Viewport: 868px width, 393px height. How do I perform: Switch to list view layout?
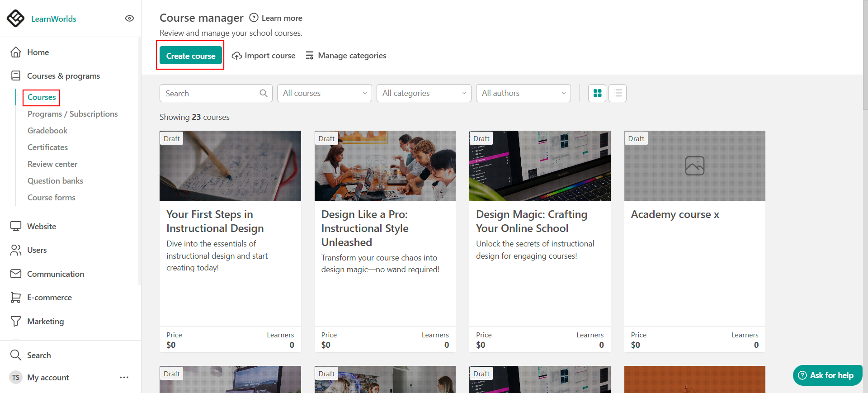(618, 93)
